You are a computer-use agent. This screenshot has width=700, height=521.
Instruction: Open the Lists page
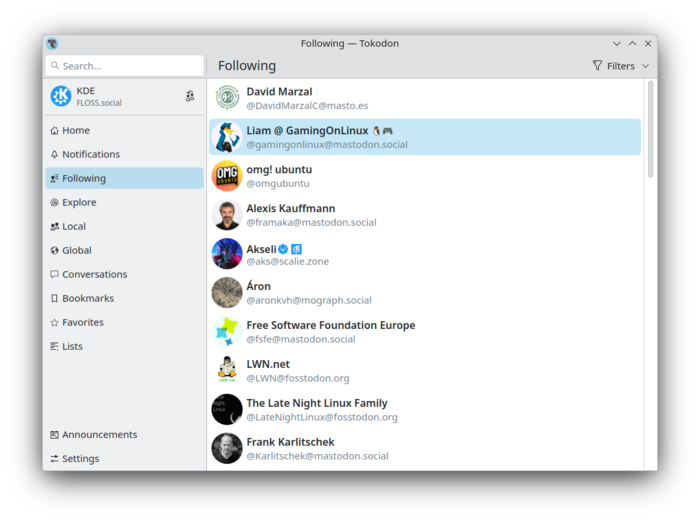click(72, 346)
